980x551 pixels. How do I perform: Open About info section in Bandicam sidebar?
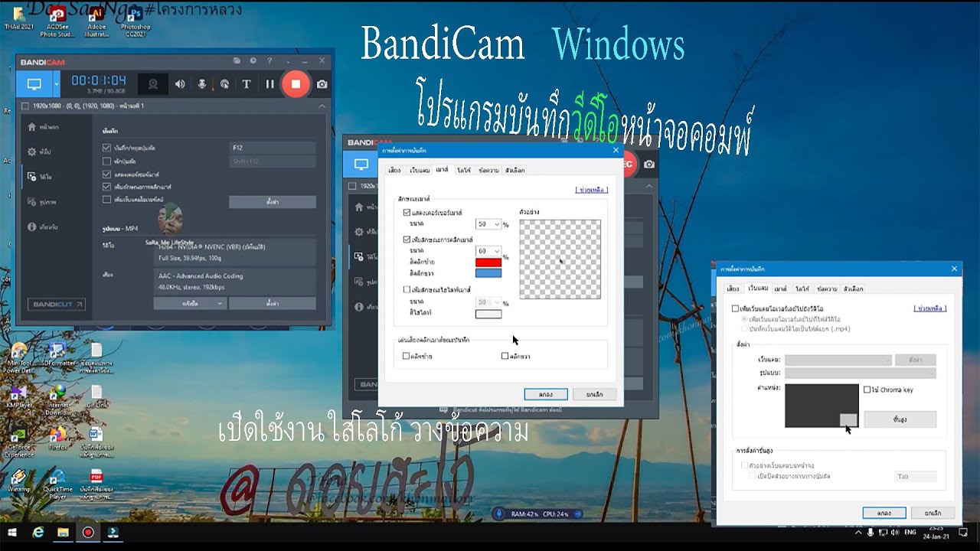pos(43,227)
